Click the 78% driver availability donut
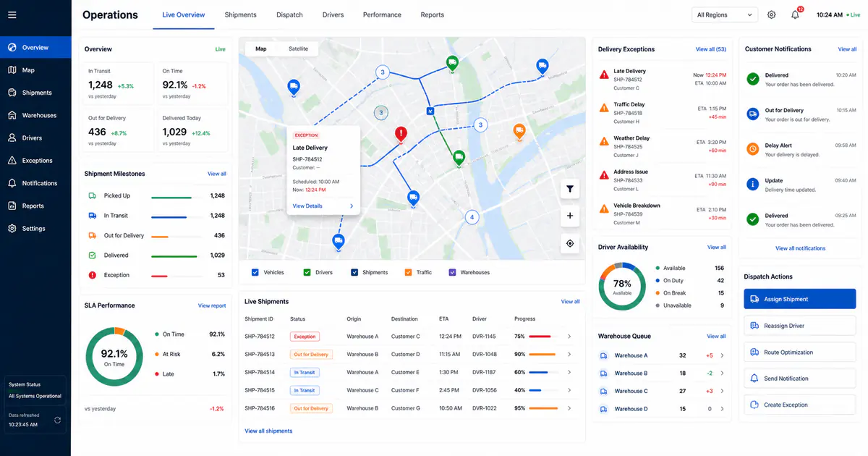868x456 pixels. [622, 287]
